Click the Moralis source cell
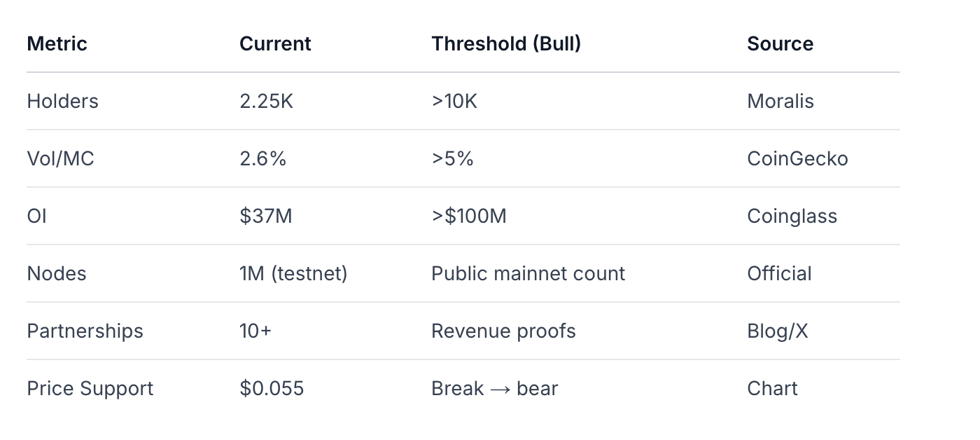Viewport: 980px width, 440px height. (x=780, y=101)
